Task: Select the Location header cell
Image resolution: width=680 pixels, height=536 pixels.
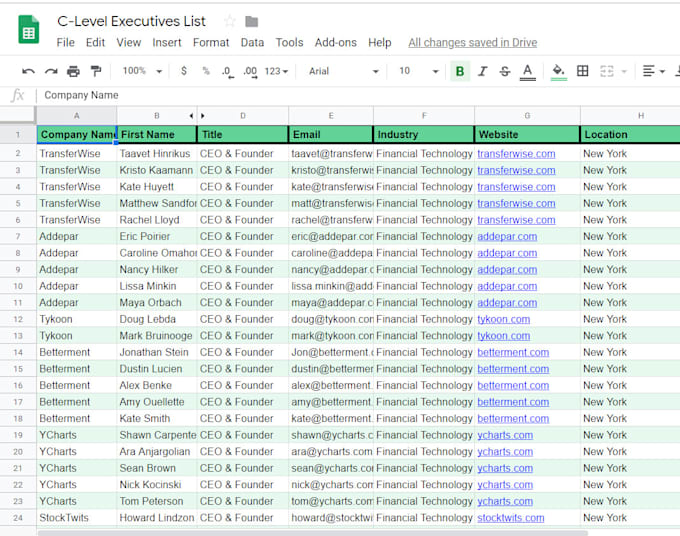Action: click(630, 134)
